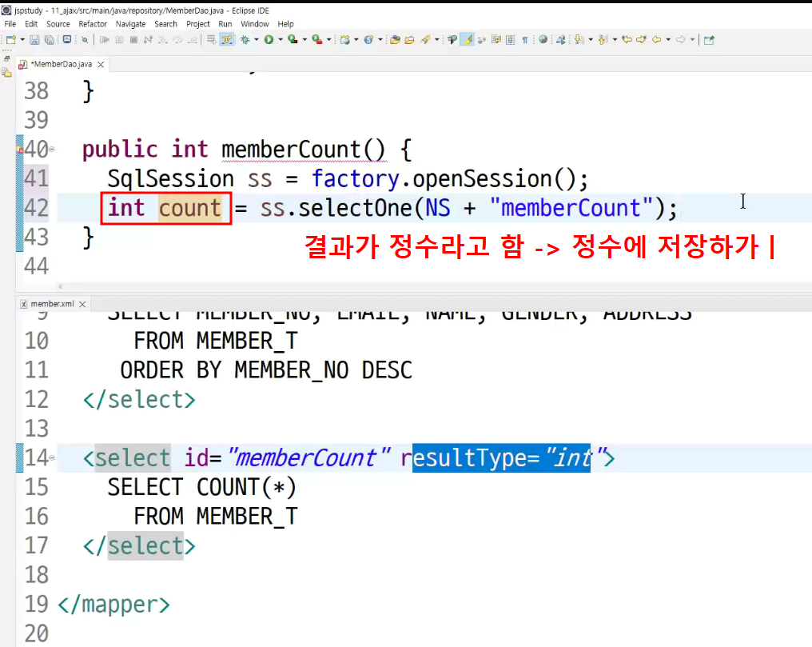Screen dimensions: 812x647
Task: Toggle Word Wrap toolbar button
Action: coord(496,39)
